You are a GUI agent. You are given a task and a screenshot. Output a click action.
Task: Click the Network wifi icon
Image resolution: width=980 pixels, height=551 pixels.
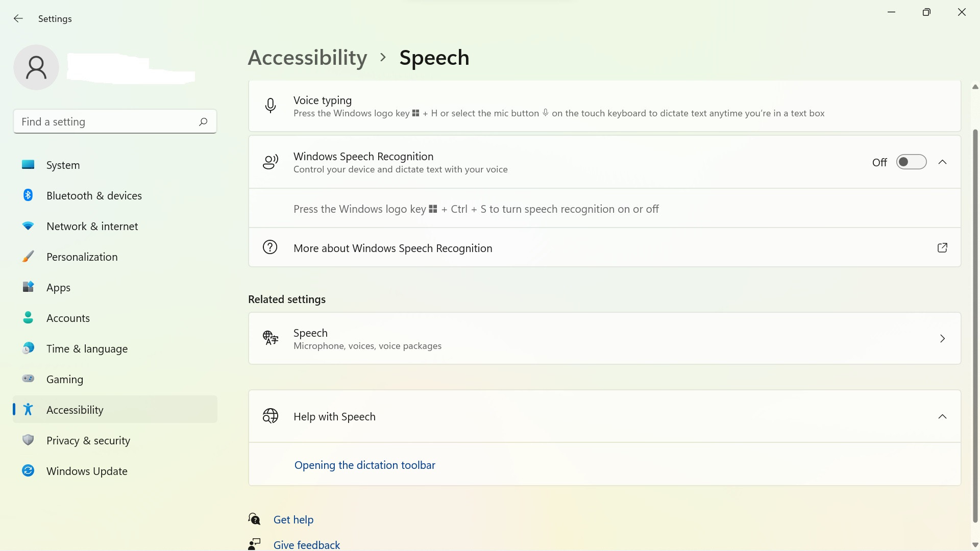click(28, 226)
